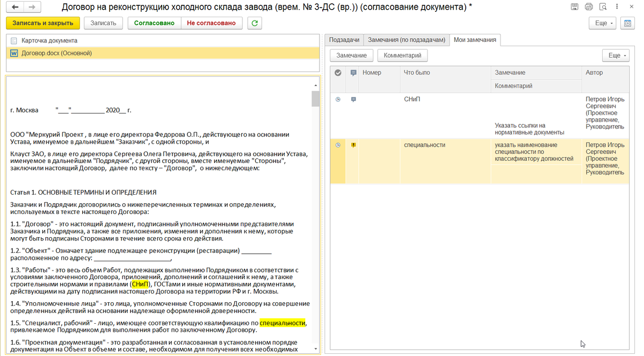Click the save diskette icon in title bar
The height and width of the screenshot is (356, 644).
575,6
